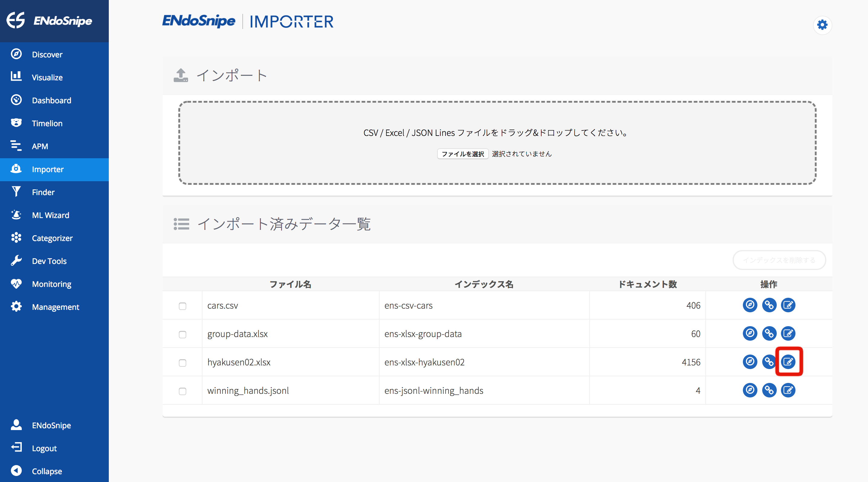Click the ens-jsonl-winning_hands index name
The height and width of the screenshot is (482, 868).
(x=434, y=390)
